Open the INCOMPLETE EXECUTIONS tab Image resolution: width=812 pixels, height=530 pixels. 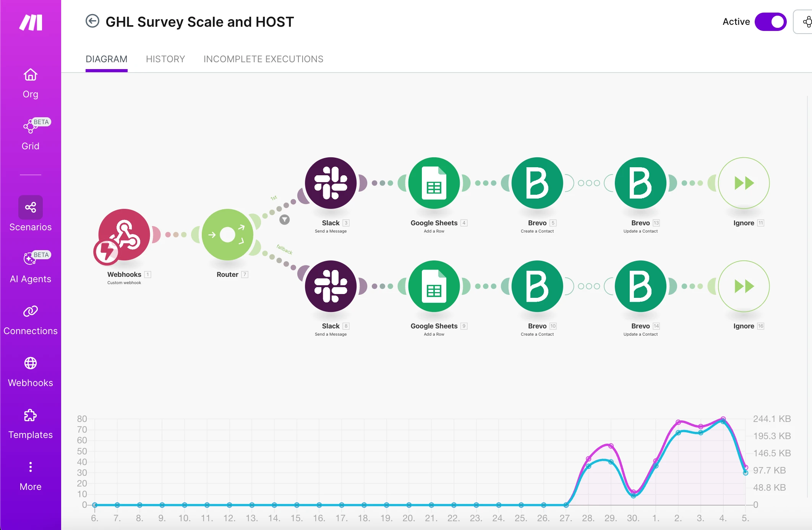click(x=263, y=59)
